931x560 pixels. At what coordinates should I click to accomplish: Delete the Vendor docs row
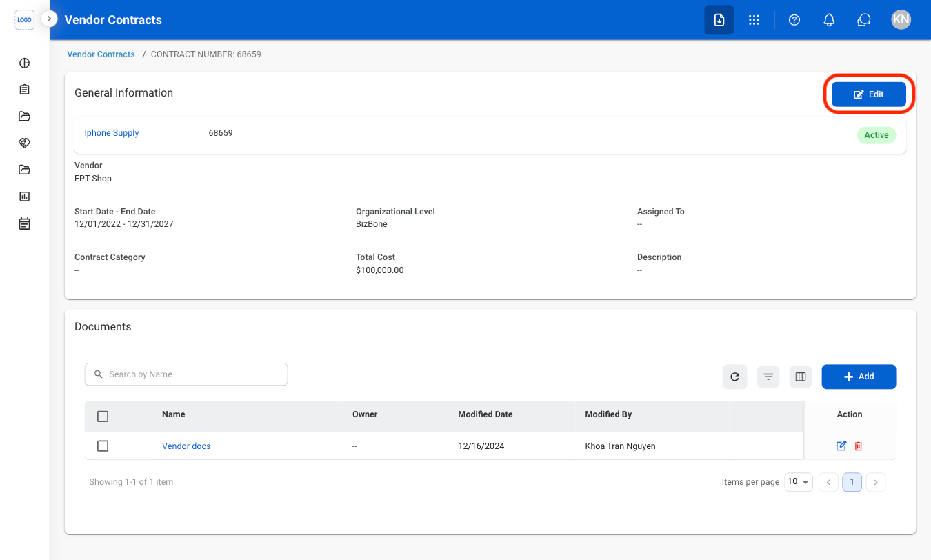859,446
